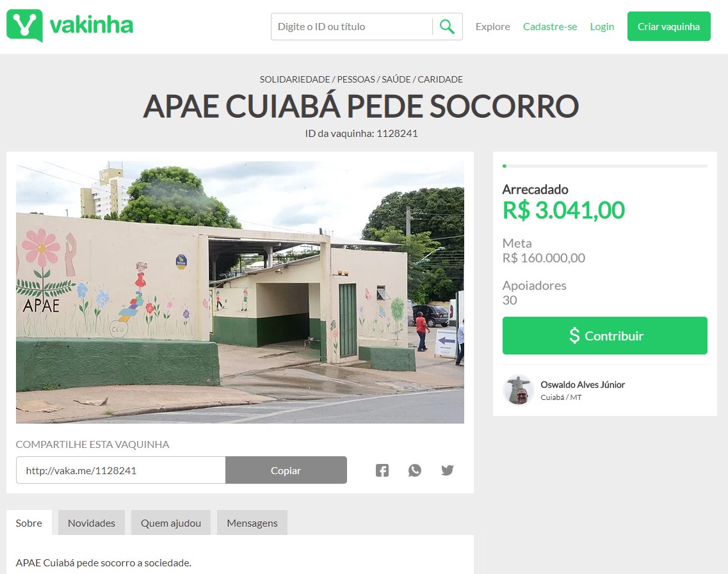This screenshot has height=574, width=728.
Task: Click the Contribuir button
Action: pos(605,335)
